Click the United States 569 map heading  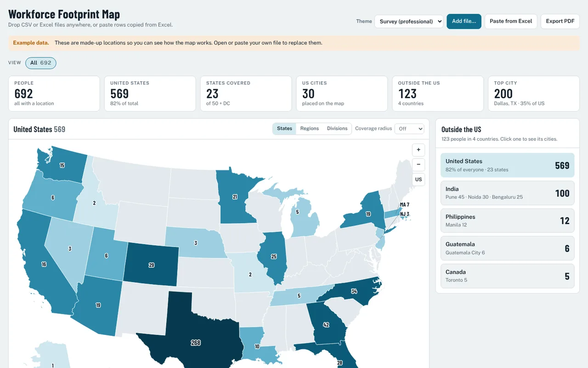40,129
